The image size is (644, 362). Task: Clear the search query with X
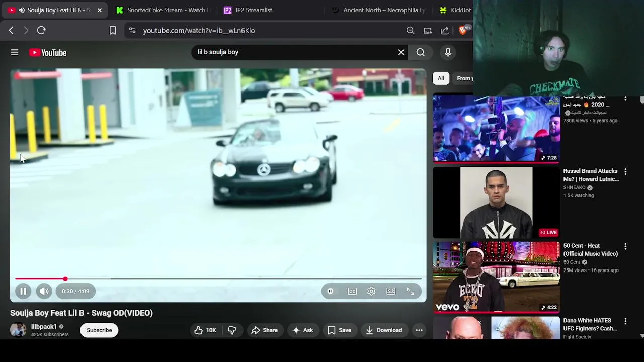point(401,52)
